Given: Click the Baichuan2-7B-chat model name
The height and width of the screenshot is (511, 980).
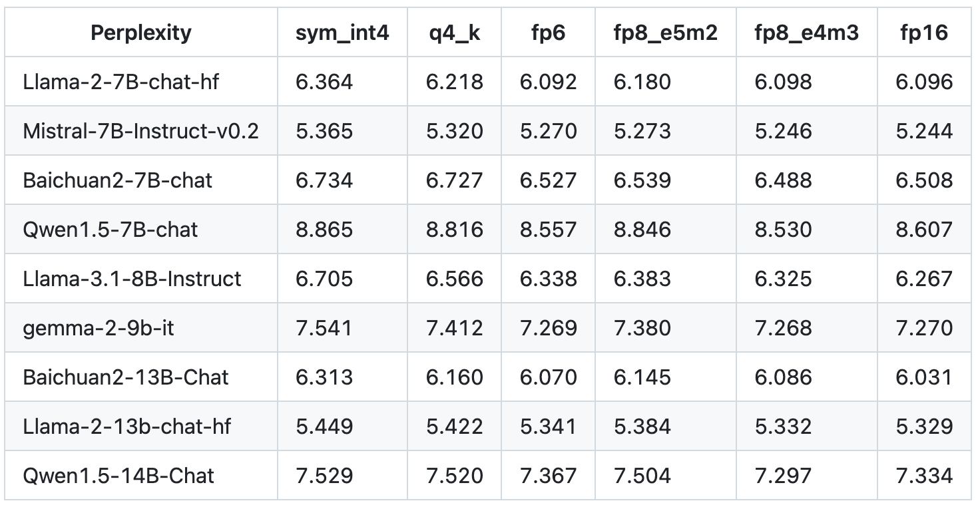Looking at the screenshot, I should coord(118,180).
